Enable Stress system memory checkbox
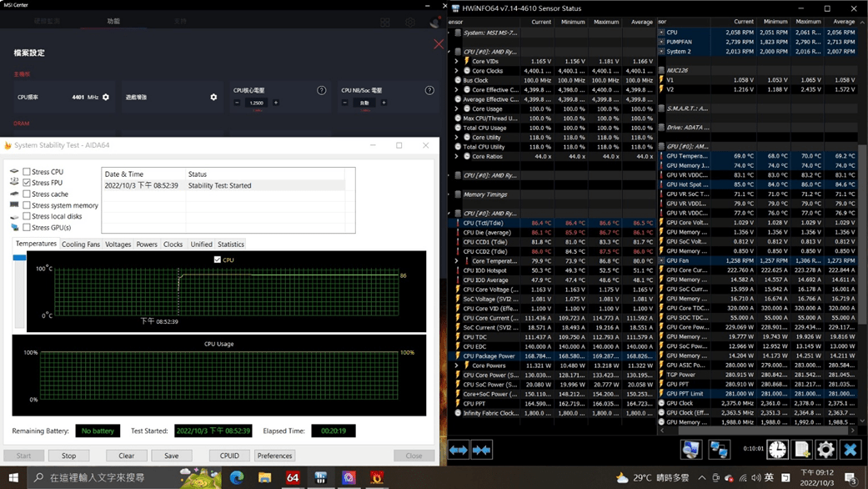The height and width of the screenshot is (489, 868). [27, 205]
